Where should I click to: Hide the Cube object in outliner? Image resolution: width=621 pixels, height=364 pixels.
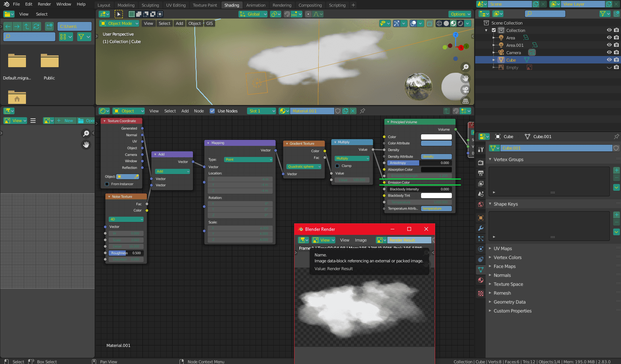click(x=609, y=60)
